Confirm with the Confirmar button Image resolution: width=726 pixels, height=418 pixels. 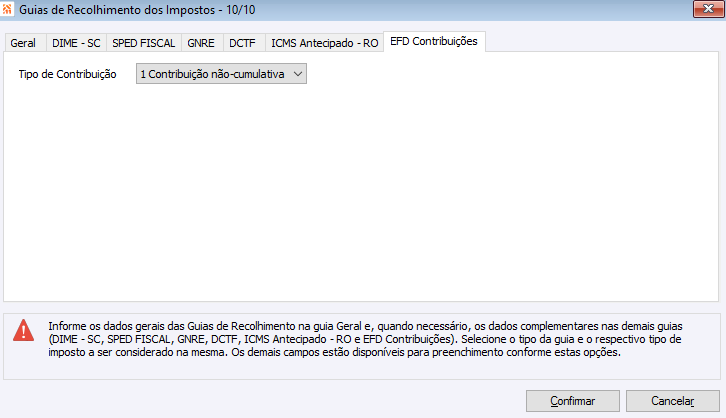[x=573, y=401]
